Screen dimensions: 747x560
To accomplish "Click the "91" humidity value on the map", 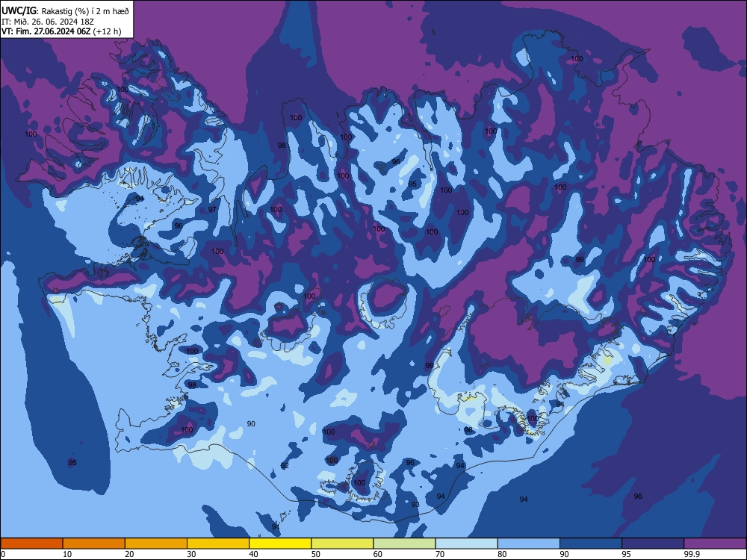I will coord(276,526).
